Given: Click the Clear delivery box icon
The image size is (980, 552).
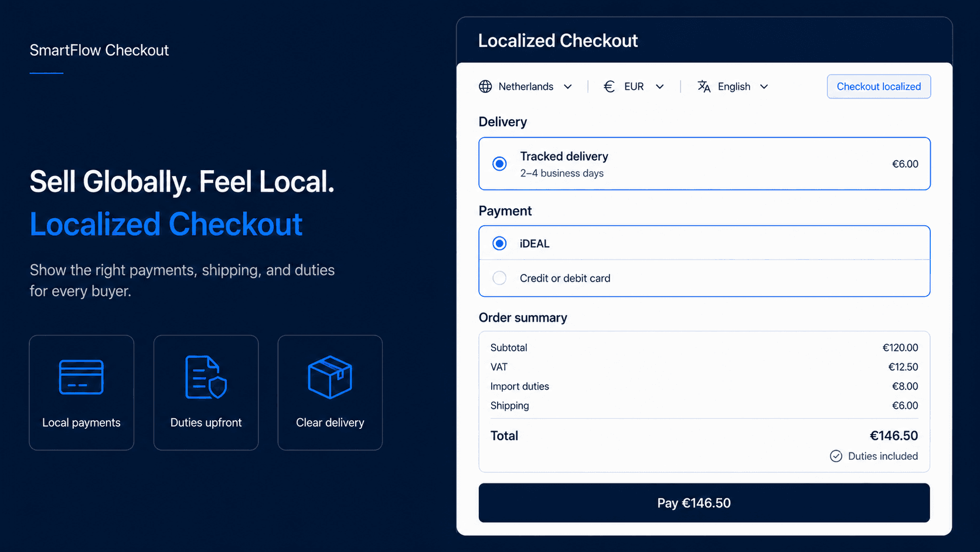Looking at the screenshot, I should [330, 377].
